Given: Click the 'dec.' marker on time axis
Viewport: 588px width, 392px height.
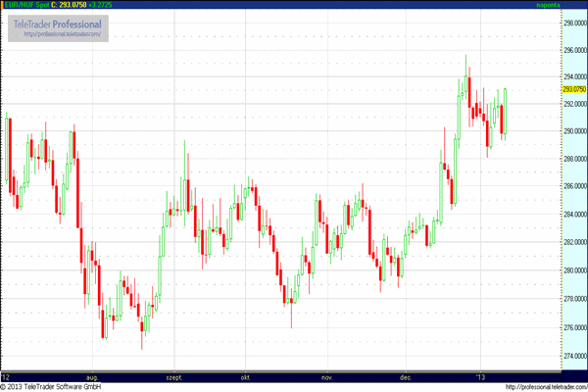Looking at the screenshot, I should point(405,375).
